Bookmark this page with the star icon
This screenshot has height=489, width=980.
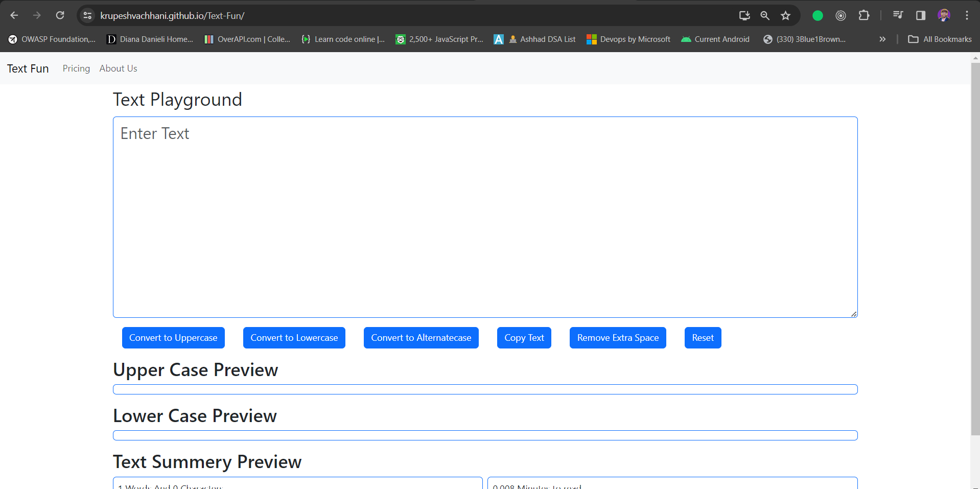click(x=785, y=15)
